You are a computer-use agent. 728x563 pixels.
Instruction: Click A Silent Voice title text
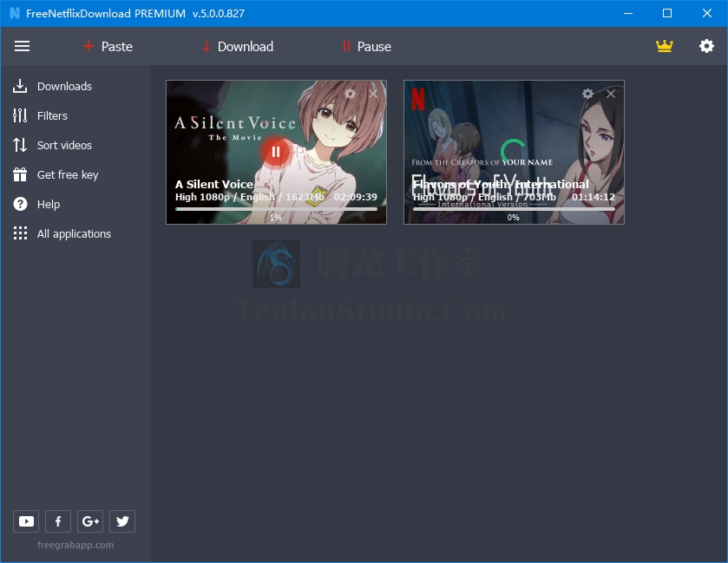coord(214,184)
